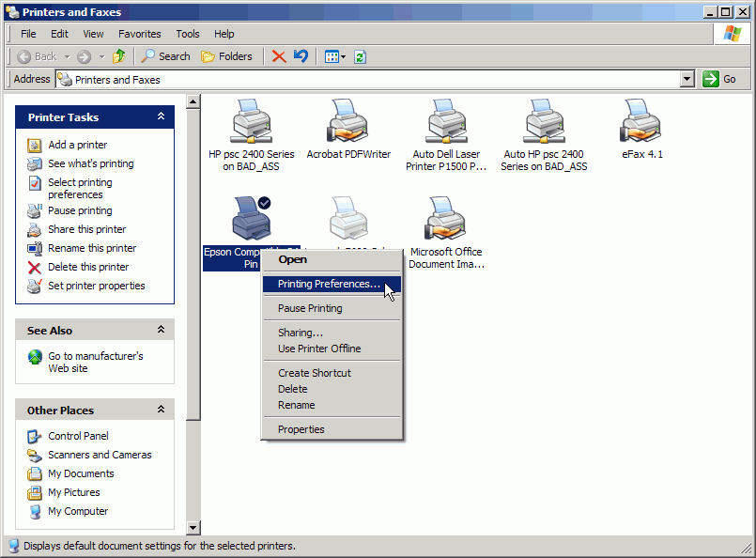
Task: Click the Printers and Faxes title bar icon
Action: tap(12, 12)
